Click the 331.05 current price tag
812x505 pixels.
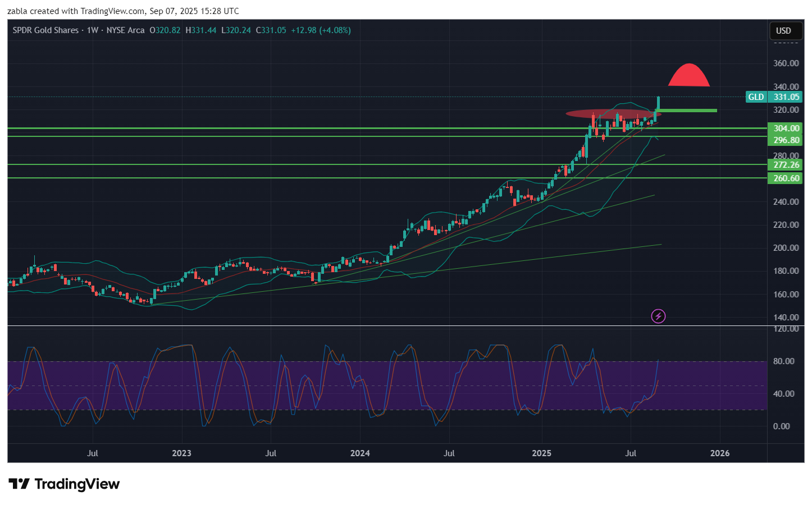[786, 97]
